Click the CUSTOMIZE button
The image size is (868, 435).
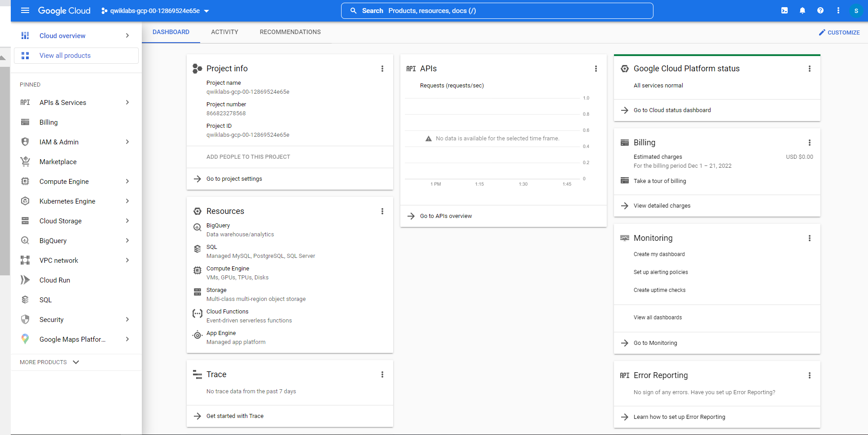point(839,32)
